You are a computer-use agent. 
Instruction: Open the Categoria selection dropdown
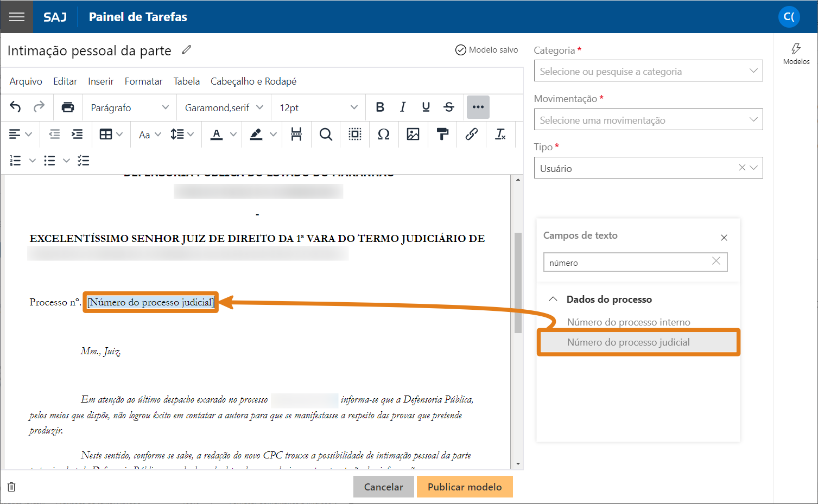648,71
